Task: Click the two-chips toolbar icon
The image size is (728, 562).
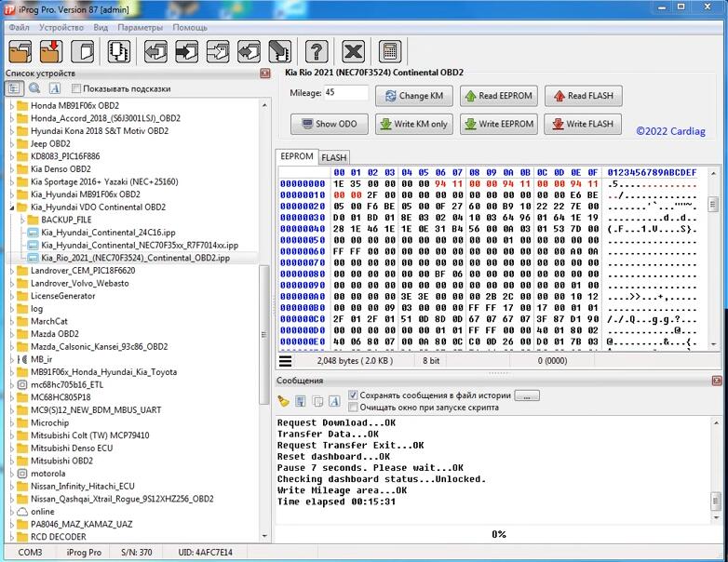Action: (119, 51)
